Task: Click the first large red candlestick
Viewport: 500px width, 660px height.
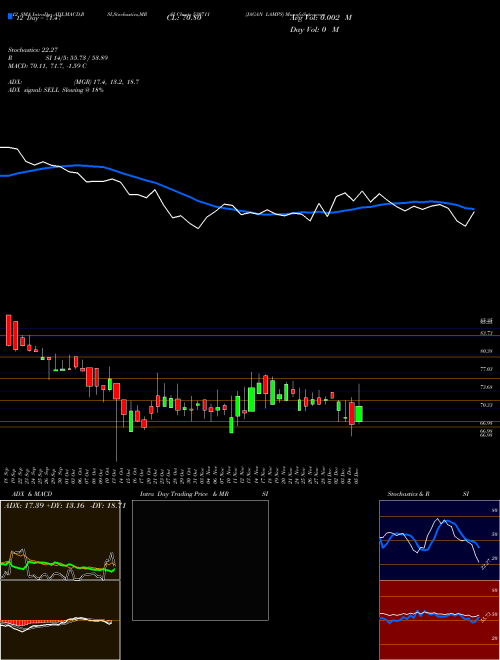Action: pos(8,330)
